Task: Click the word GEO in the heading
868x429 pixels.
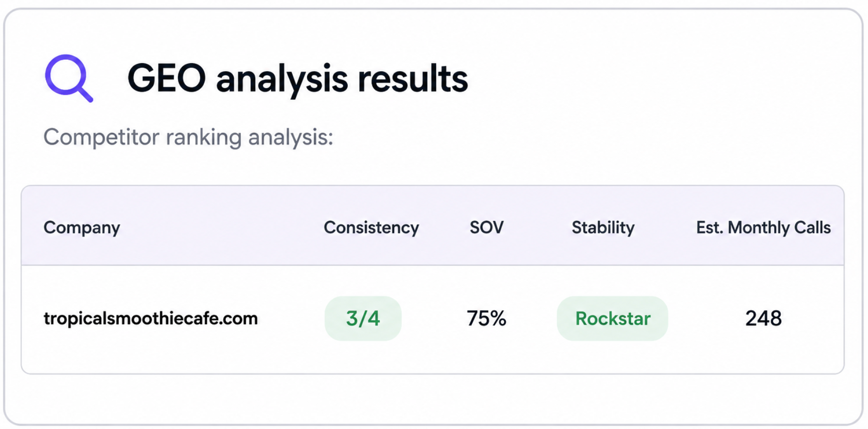Action: pos(167,78)
